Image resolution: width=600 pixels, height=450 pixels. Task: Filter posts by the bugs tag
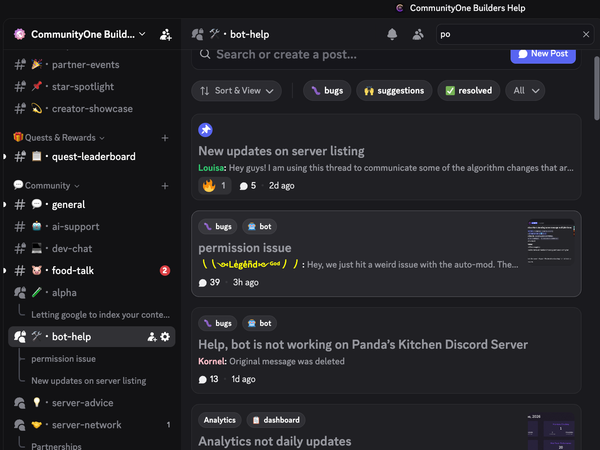tap(327, 91)
